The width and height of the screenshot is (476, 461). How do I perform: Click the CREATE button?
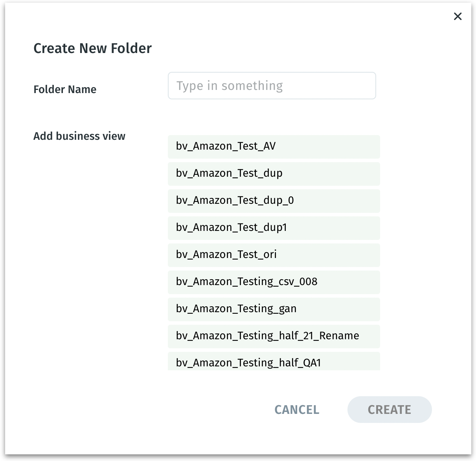[x=389, y=410]
